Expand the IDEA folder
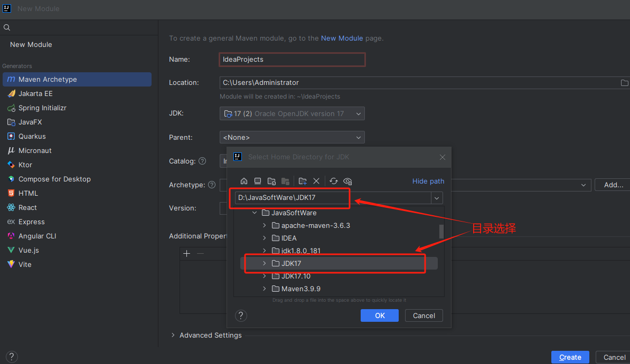This screenshot has width=630, height=364. pos(265,238)
